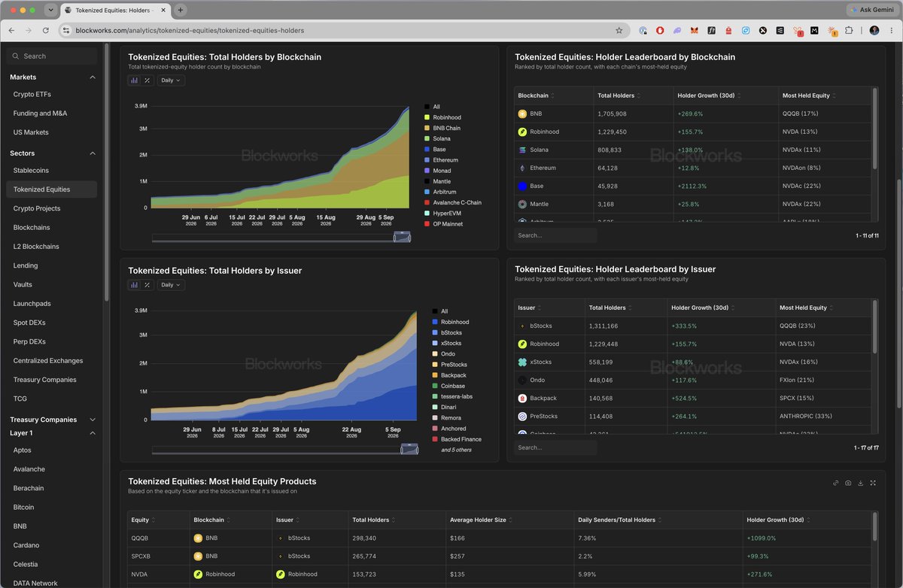
Task: Collapse the Layer 1 sidebar section
Action: tap(93, 433)
